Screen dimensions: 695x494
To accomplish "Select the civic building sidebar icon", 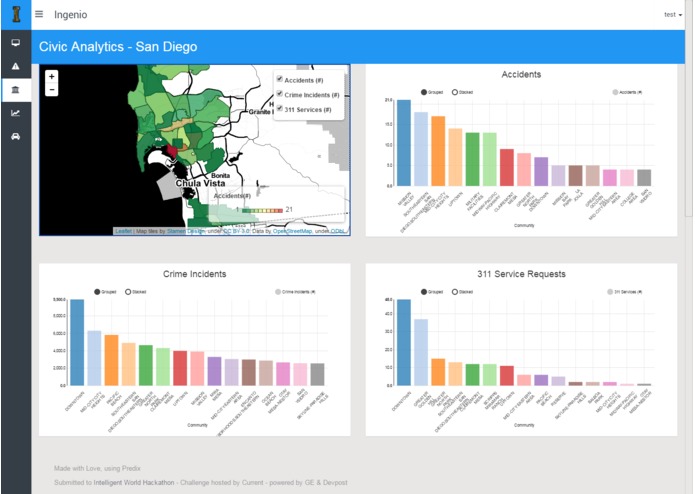I will point(16,90).
